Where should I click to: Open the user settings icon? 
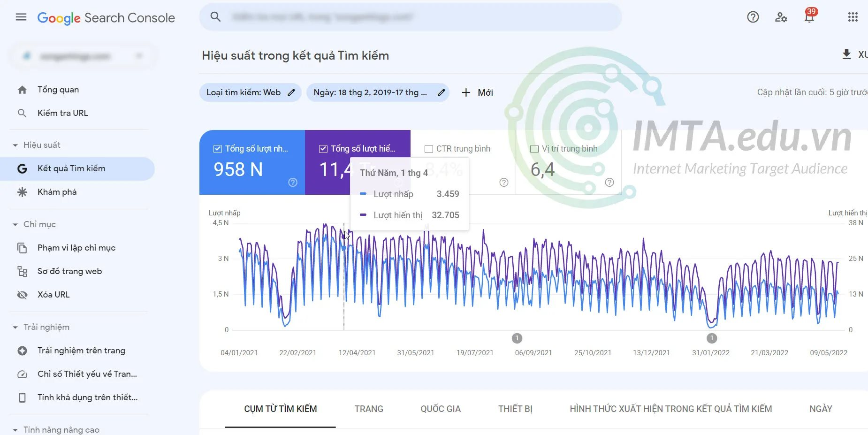pos(781,17)
